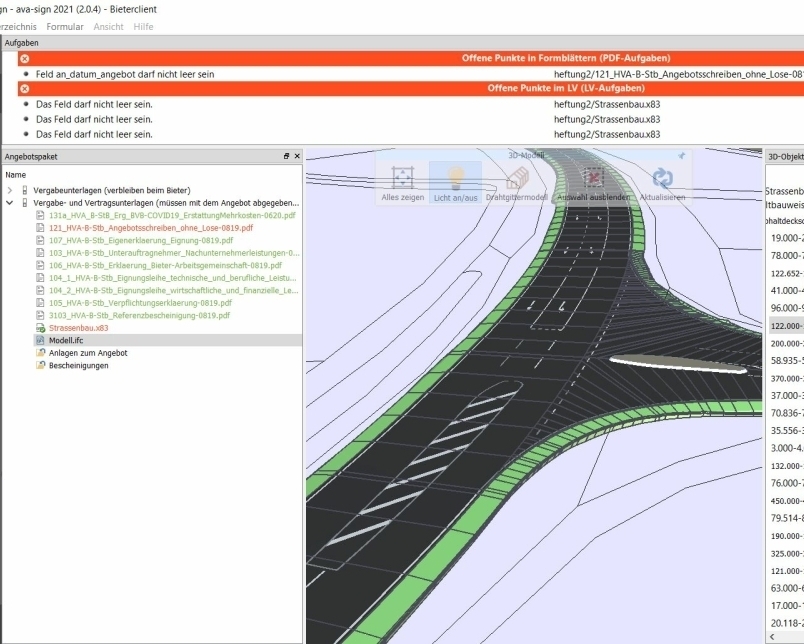The height and width of the screenshot is (644, 804).
Task: Click the red error icon for PDF-Aufgaben
Action: click(25, 59)
